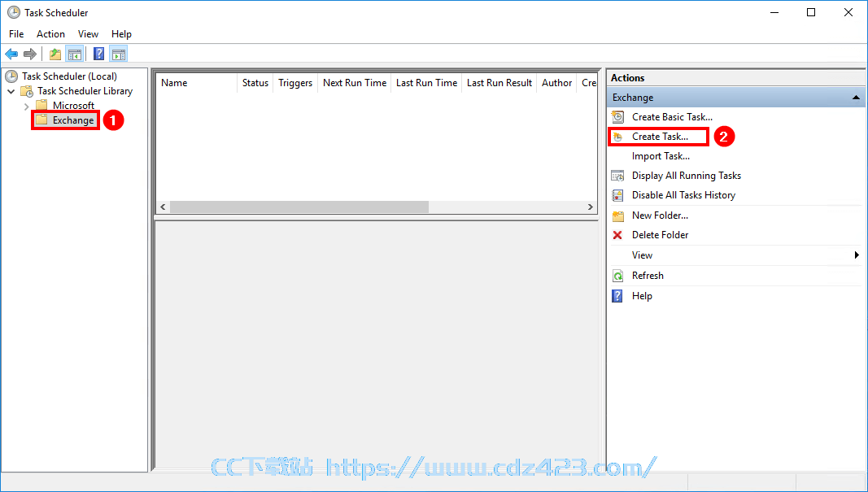Click the task list scrollbar left arrow
Screen dimensions: 868x492
[163, 207]
